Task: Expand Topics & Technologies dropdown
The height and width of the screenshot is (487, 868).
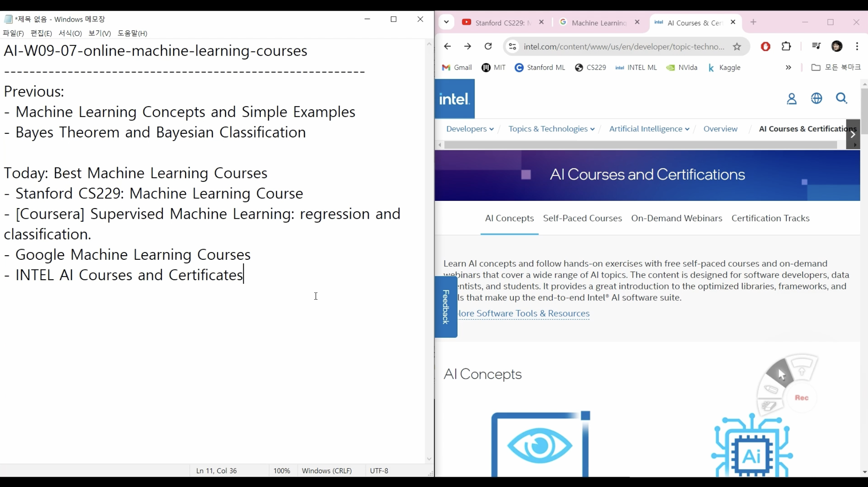Action: (551, 129)
